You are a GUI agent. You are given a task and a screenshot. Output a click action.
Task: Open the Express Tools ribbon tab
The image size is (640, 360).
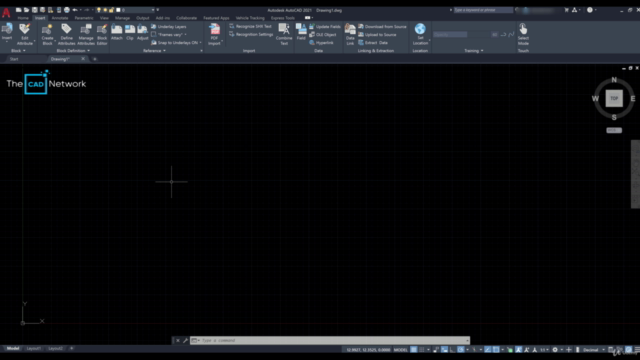[x=282, y=18]
